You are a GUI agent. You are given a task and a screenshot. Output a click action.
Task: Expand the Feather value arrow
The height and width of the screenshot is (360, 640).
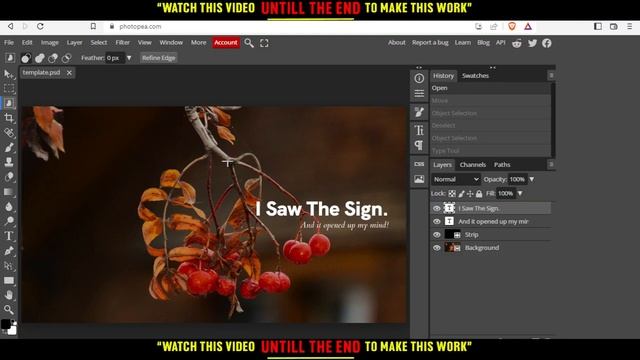(x=129, y=58)
